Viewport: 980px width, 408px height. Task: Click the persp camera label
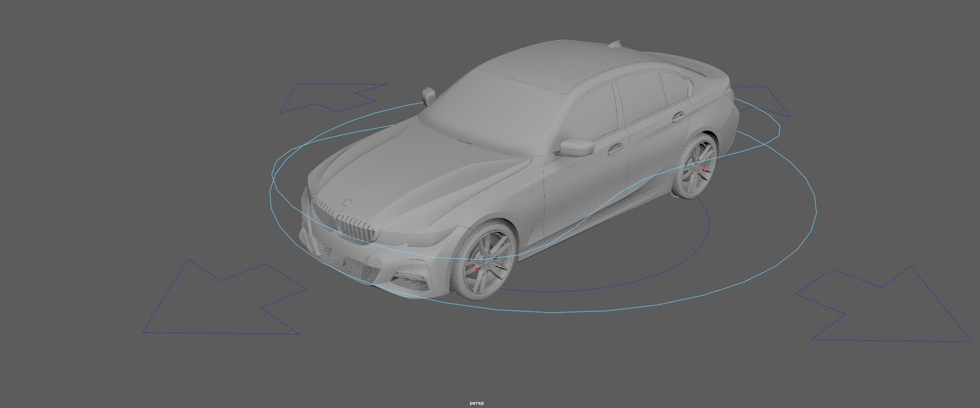477,403
